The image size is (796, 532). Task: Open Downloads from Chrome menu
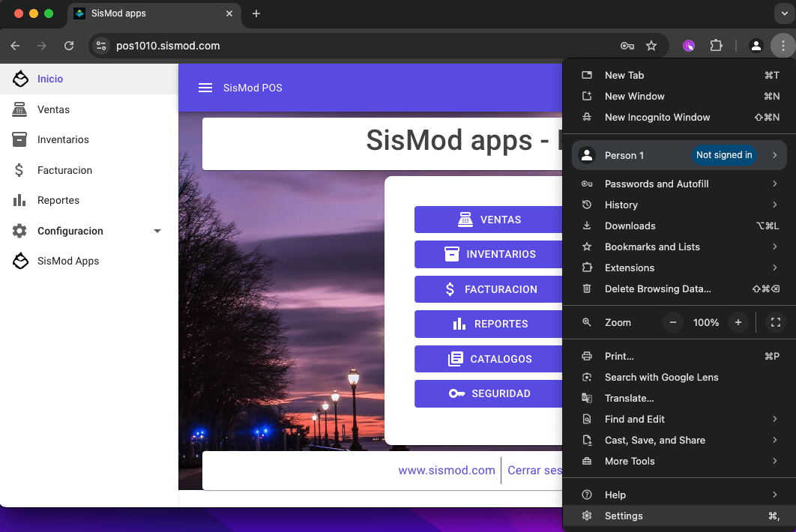point(679,226)
